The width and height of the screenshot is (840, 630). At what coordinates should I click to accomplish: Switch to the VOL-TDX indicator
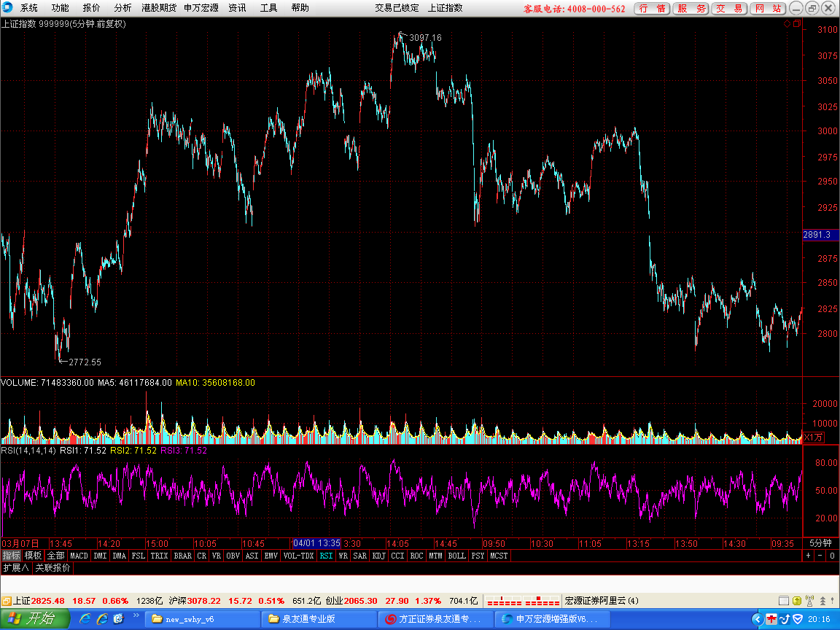(x=298, y=556)
